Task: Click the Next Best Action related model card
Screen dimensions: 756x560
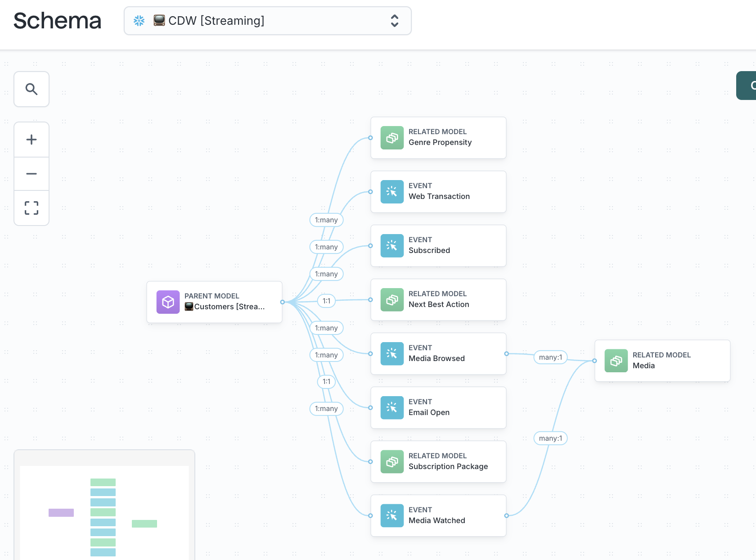Action: pos(438,300)
